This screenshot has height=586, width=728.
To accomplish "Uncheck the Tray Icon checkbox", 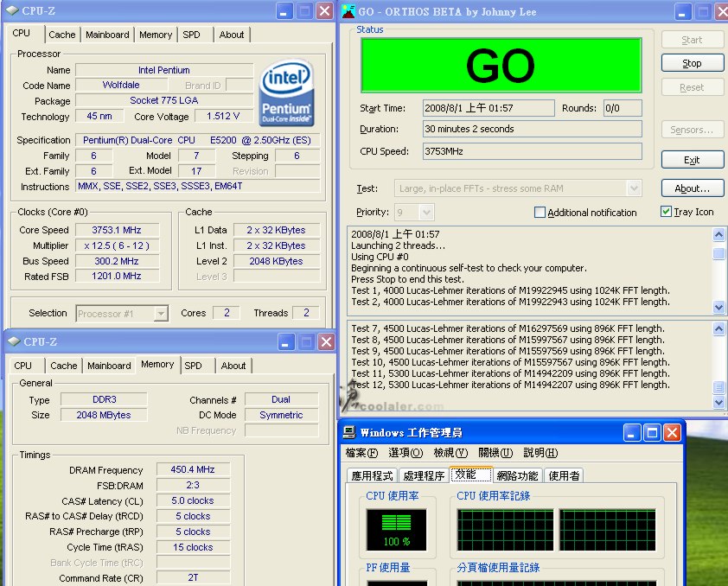I will point(666,212).
